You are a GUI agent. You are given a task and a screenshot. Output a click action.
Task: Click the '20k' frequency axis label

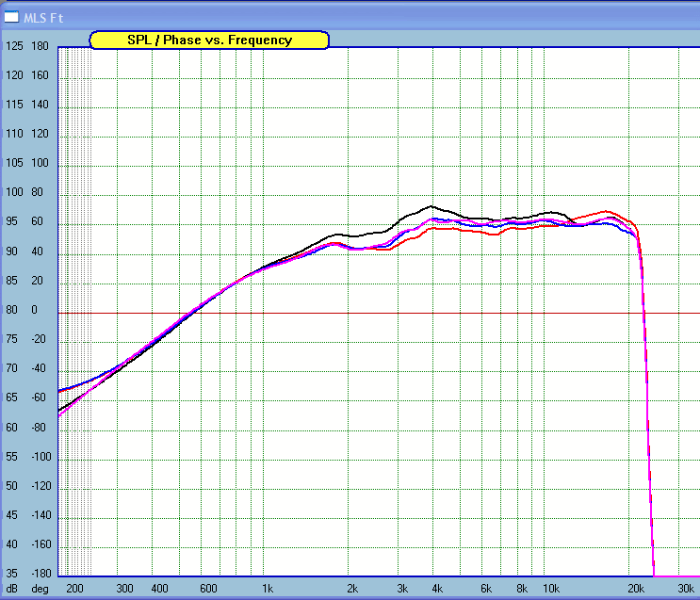tap(636, 589)
